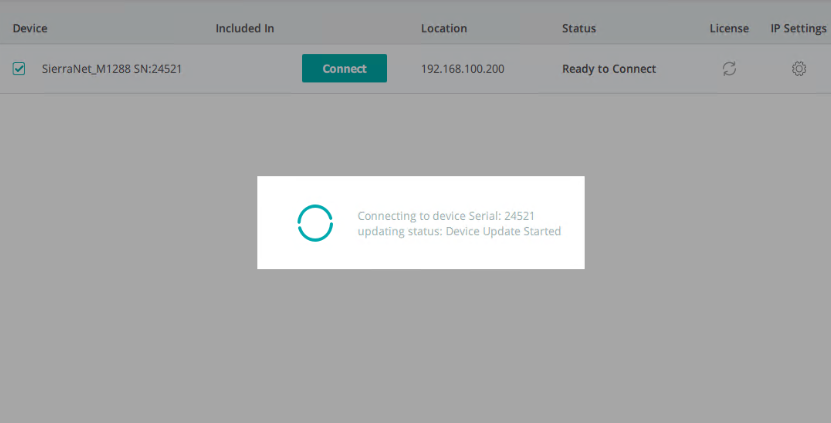Click the 192.168.100.200 location address

pos(463,69)
